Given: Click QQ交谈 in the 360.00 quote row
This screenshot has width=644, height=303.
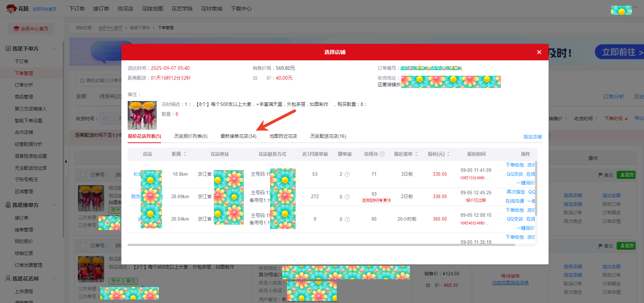Looking at the screenshot, I should point(515,219).
